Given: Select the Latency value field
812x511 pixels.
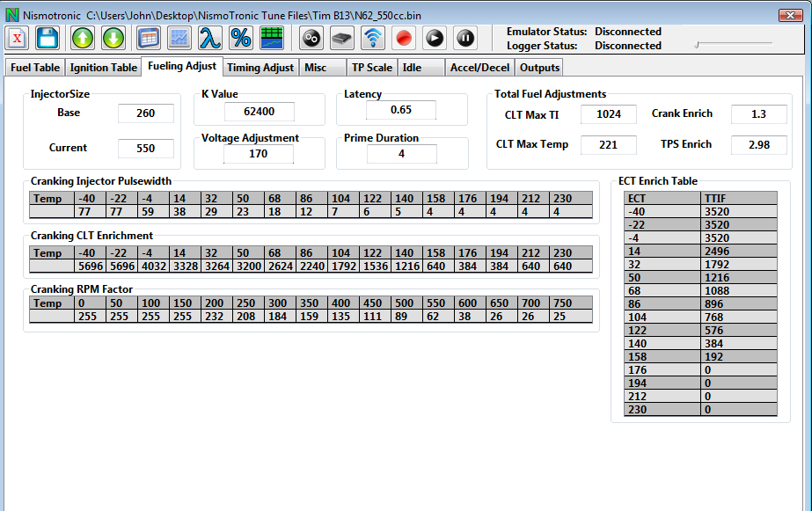Looking at the screenshot, I should 401,110.
